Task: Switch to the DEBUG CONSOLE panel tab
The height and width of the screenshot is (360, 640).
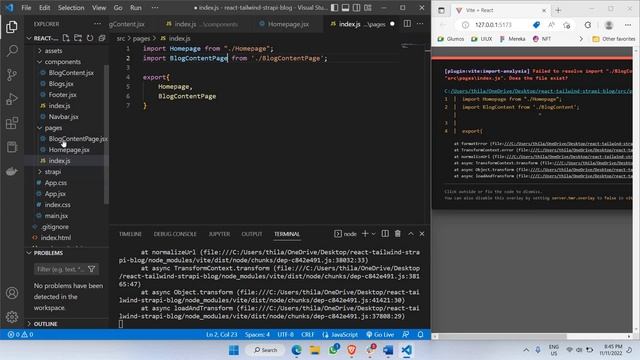Action: (x=175, y=234)
